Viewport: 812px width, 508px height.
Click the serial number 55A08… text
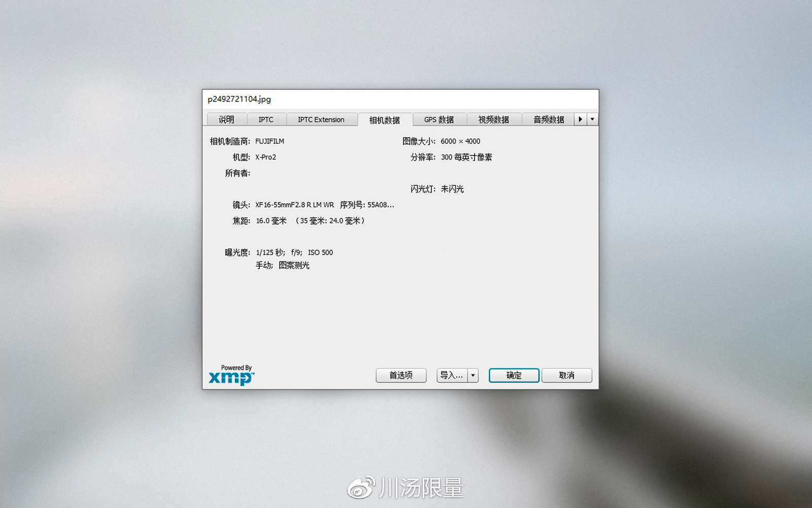click(381, 205)
